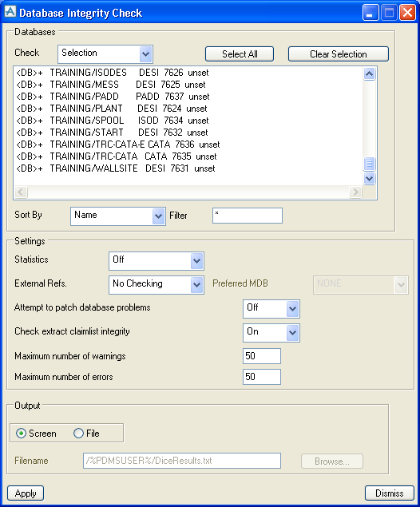The width and height of the screenshot is (420, 507).
Task: Click the Select All button
Action: pos(240,54)
